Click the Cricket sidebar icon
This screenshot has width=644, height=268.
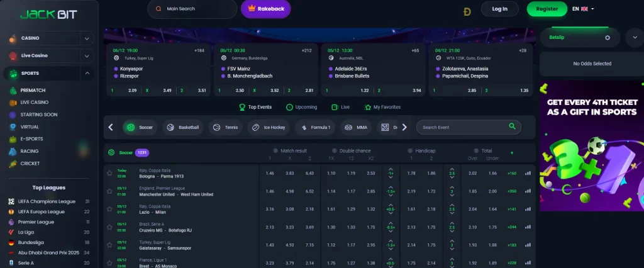point(13,164)
